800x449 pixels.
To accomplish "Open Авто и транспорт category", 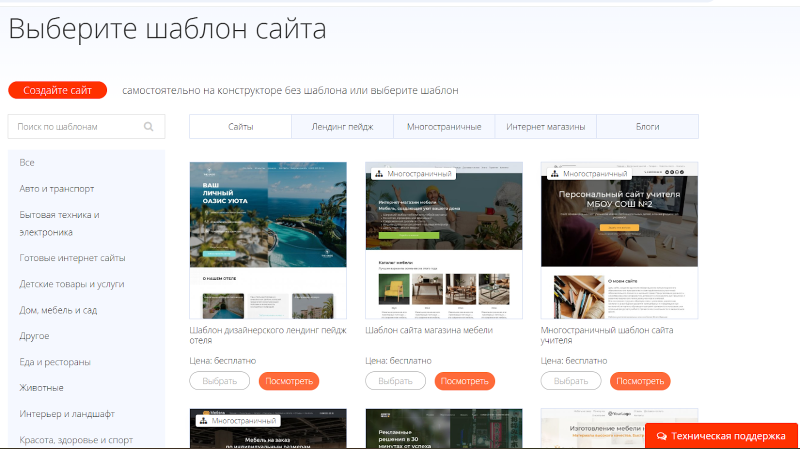I will pyautogui.click(x=57, y=189).
